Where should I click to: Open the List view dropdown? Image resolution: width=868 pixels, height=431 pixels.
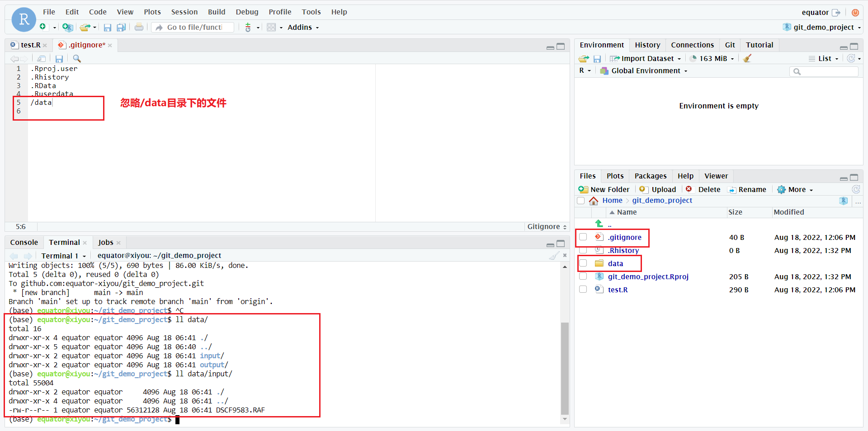click(x=824, y=59)
